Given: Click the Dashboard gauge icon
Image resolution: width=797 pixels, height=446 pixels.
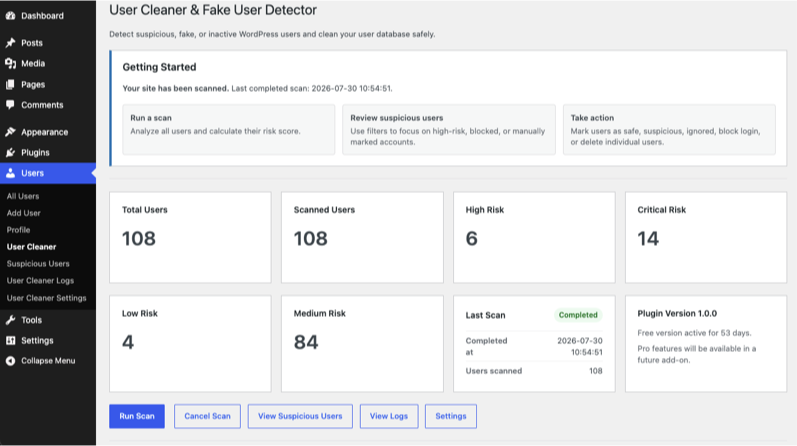Looking at the screenshot, I should pyautogui.click(x=10, y=16).
